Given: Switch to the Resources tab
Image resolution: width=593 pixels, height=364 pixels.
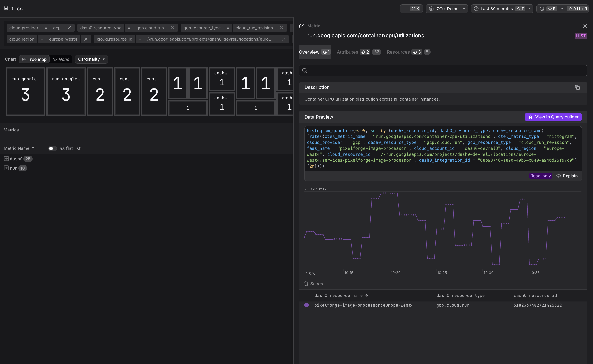Looking at the screenshot, I should pyautogui.click(x=408, y=52).
